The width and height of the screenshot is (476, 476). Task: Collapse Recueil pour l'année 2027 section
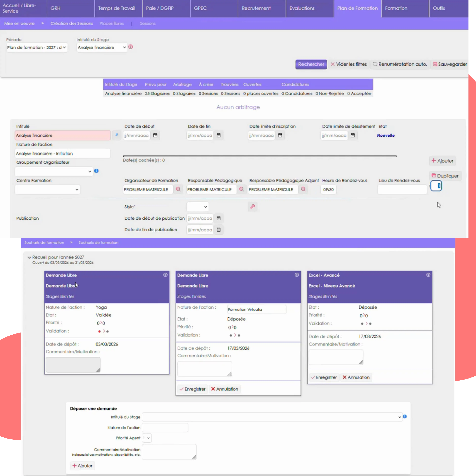click(29, 257)
